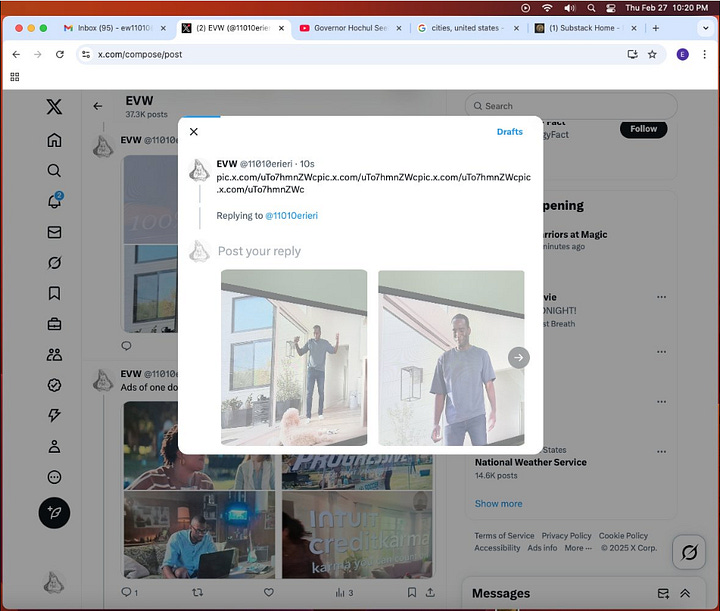Screen dimensions: 720x611
Task: Expand Chrome tab search dropdown
Action: pyautogui.click(x=706, y=28)
